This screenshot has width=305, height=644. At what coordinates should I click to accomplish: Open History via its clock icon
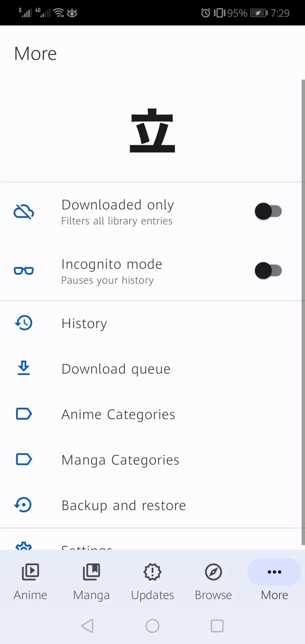point(23,323)
